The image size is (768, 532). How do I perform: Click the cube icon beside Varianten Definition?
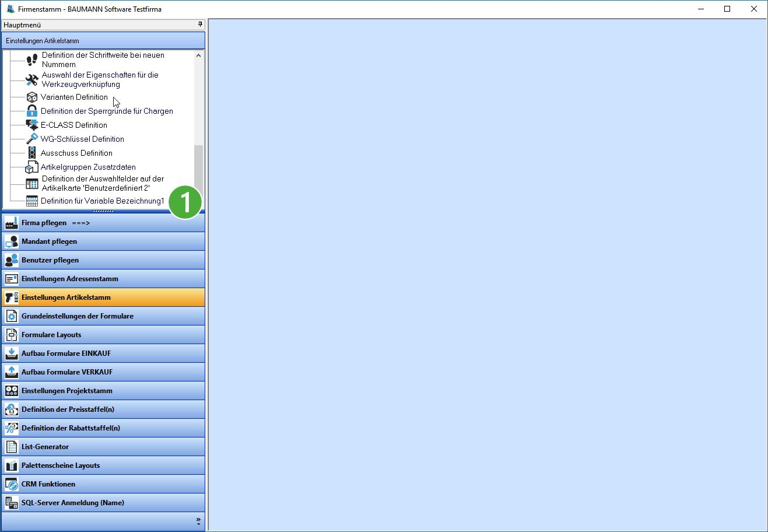[x=32, y=97]
